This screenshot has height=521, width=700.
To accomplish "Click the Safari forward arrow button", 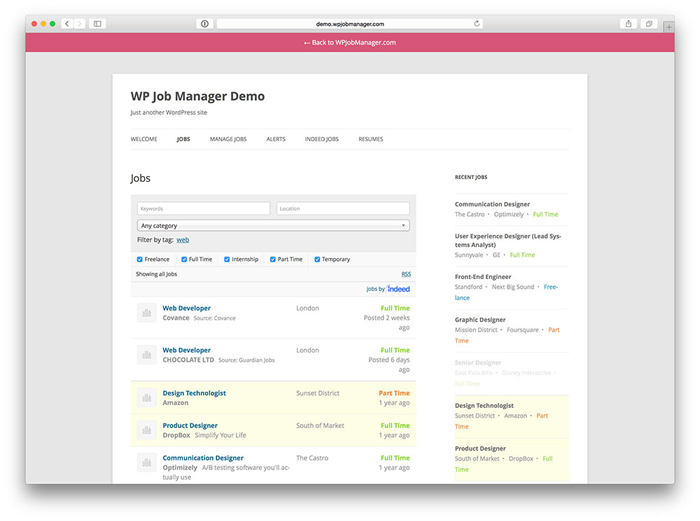I will pos(79,24).
